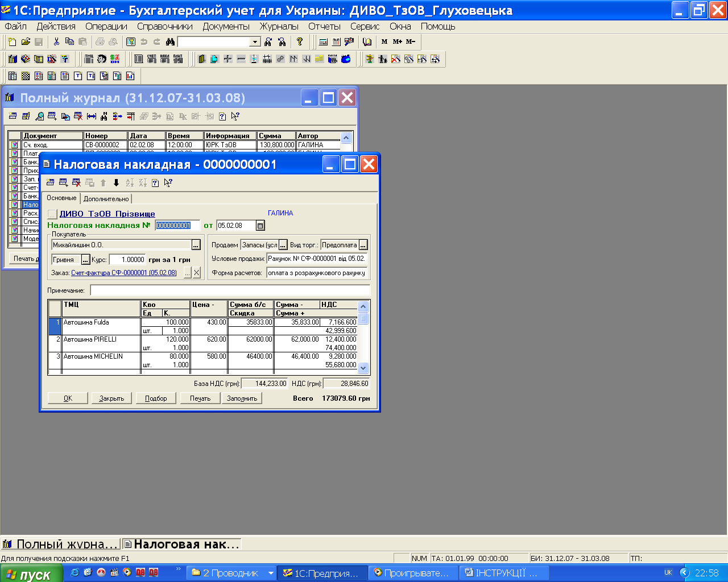Screen dimensions: 728x582
Task: Click the OK button in invoice form
Action: [68, 398]
